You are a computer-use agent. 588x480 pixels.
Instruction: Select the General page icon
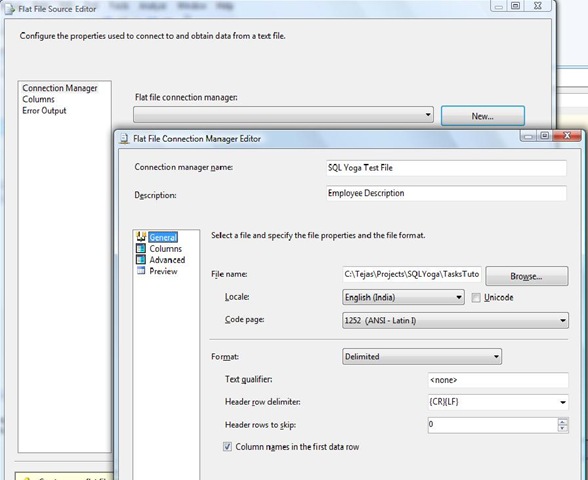(141, 237)
